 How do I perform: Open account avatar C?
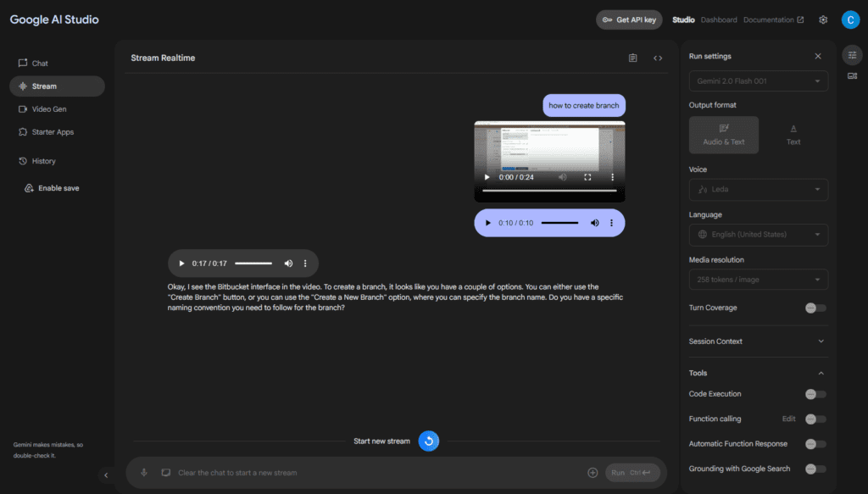click(x=850, y=20)
